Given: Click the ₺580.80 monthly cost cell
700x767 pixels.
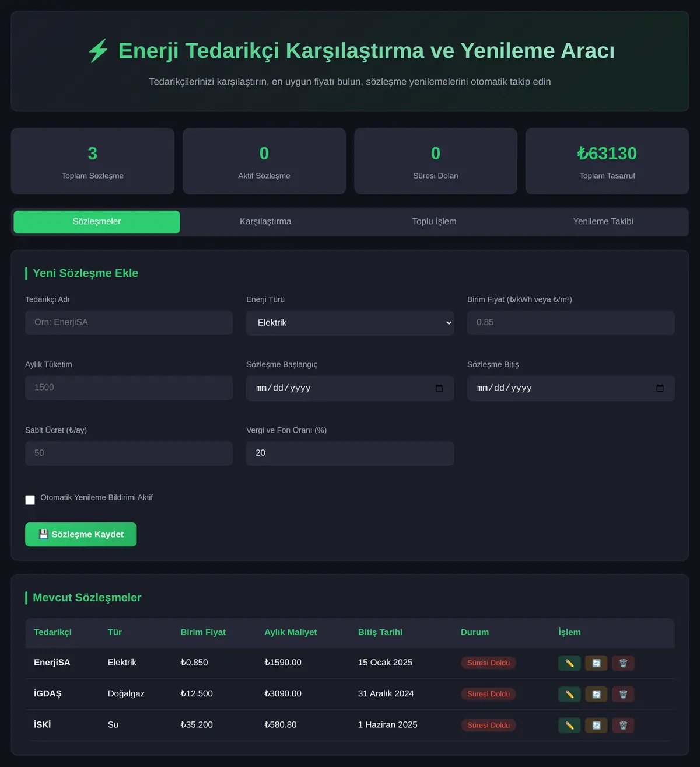Looking at the screenshot, I should click(x=281, y=724).
